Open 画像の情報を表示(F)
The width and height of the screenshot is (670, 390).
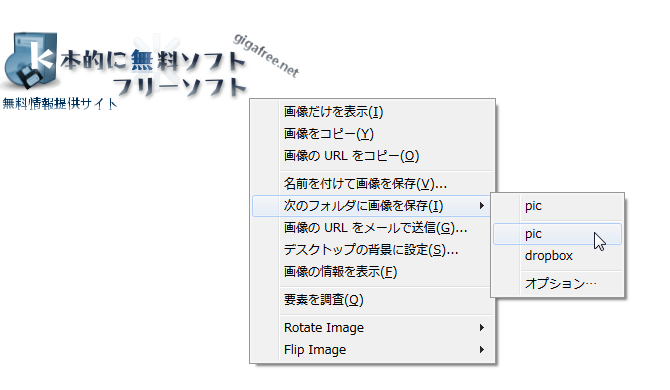click(x=372, y=272)
